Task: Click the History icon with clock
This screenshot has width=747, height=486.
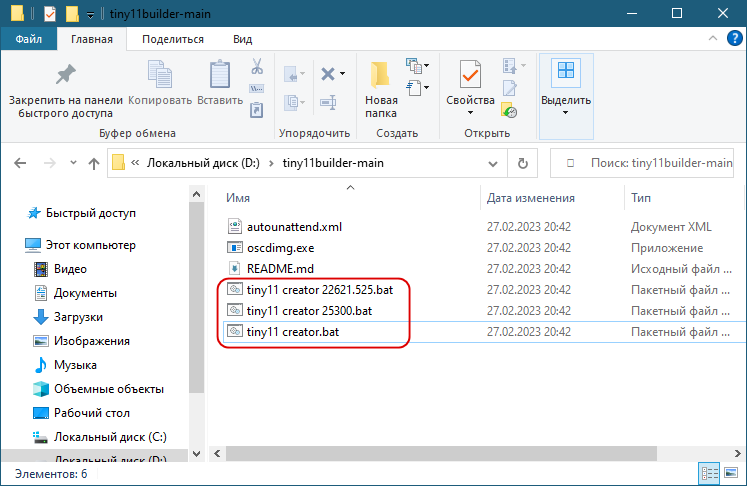Action: point(509,110)
